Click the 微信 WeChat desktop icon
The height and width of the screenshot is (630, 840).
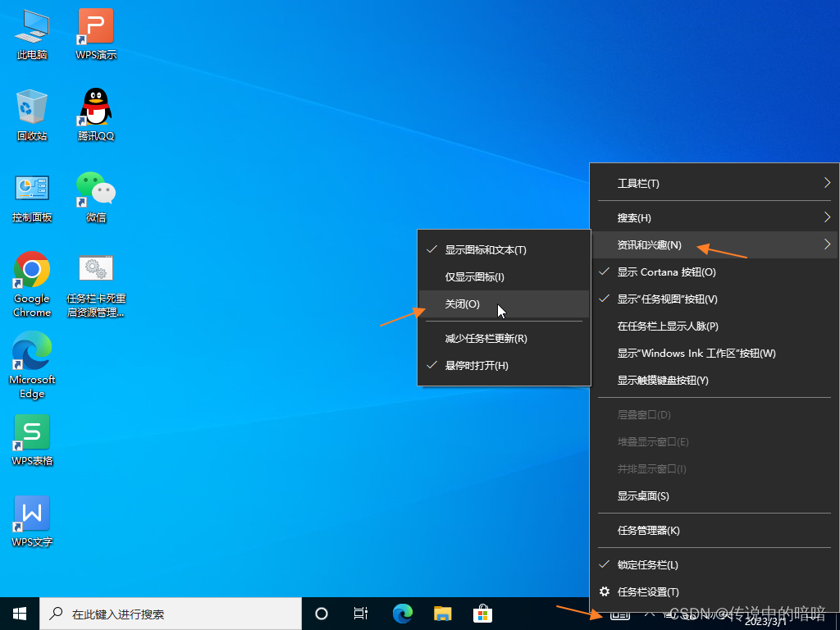tap(95, 195)
